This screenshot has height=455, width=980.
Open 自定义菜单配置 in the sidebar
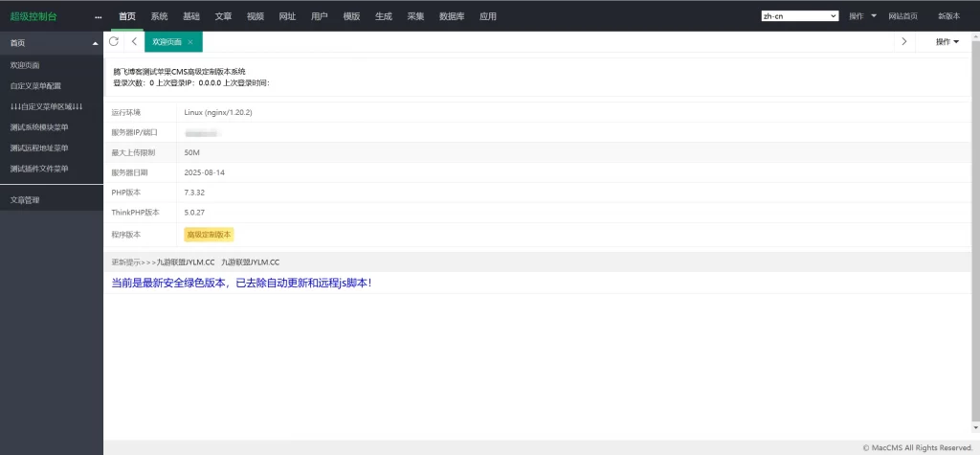[35, 86]
